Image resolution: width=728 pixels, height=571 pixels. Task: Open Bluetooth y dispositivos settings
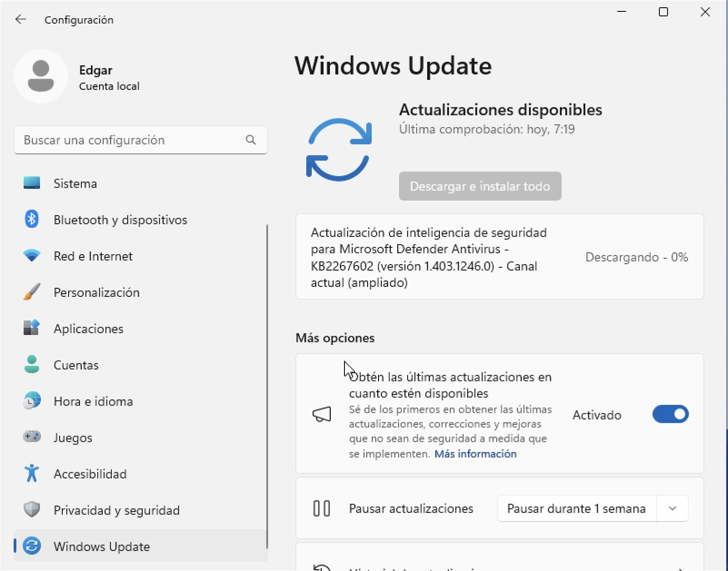tap(141, 220)
